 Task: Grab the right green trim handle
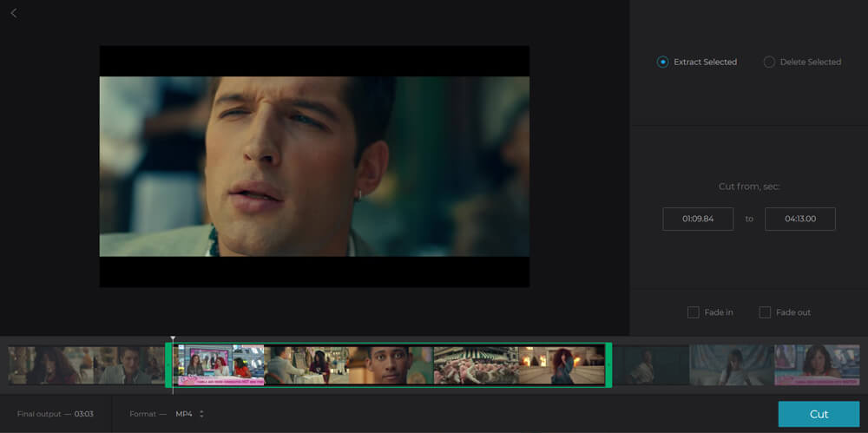pos(608,364)
